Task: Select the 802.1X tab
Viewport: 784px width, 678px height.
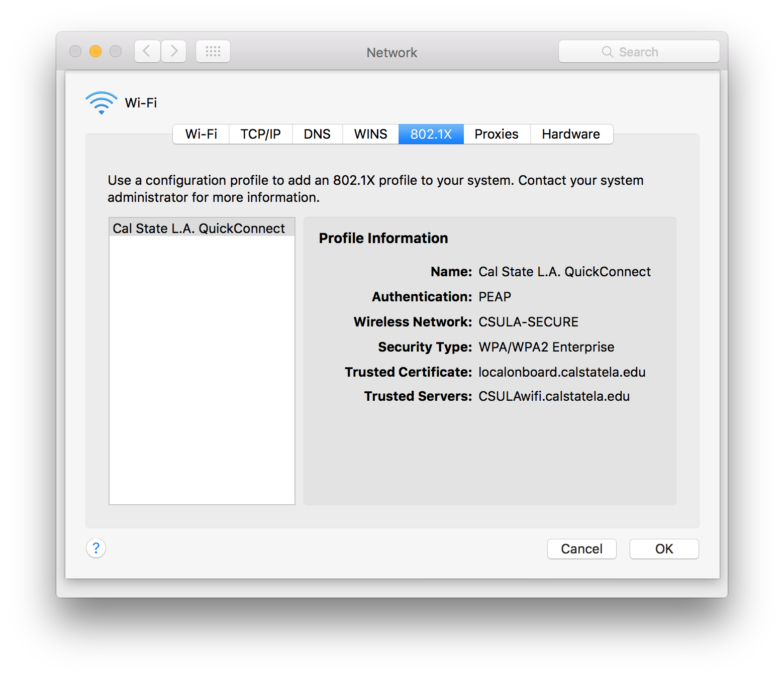Action: tap(431, 134)
